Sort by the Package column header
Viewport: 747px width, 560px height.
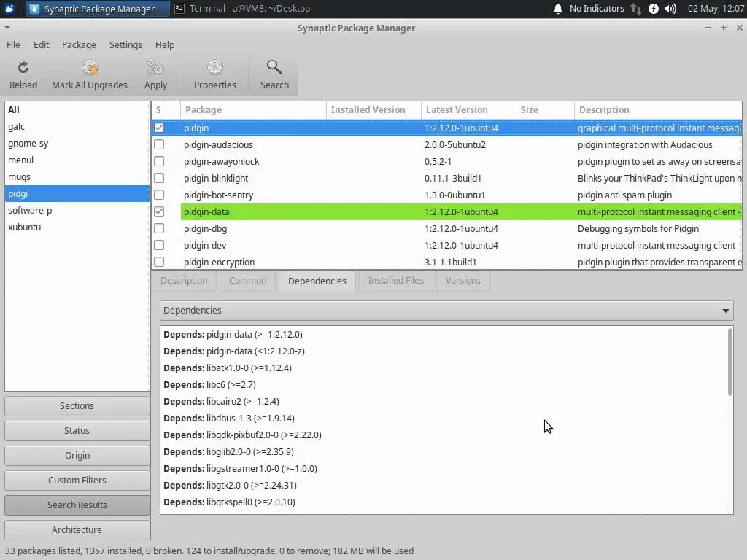pyautogui.click(x=253, y=110)
